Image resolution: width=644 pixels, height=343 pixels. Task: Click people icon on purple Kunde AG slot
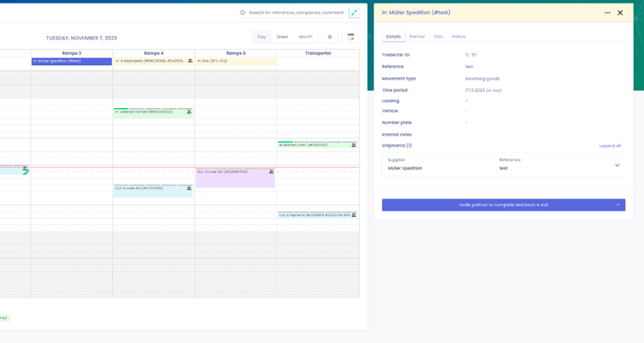click(271, 171)
